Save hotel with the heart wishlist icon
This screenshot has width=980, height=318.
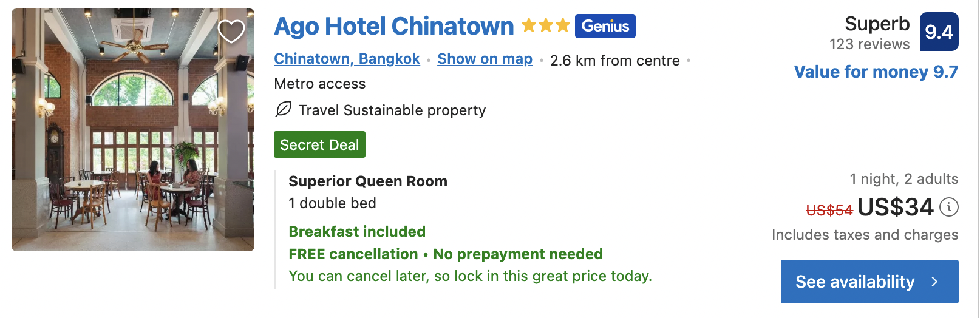tap(231, 32)
